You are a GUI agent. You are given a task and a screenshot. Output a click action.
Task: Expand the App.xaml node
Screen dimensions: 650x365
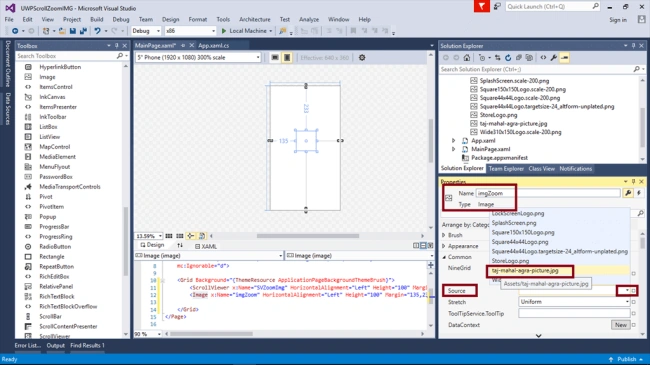[x=454, y=141]
